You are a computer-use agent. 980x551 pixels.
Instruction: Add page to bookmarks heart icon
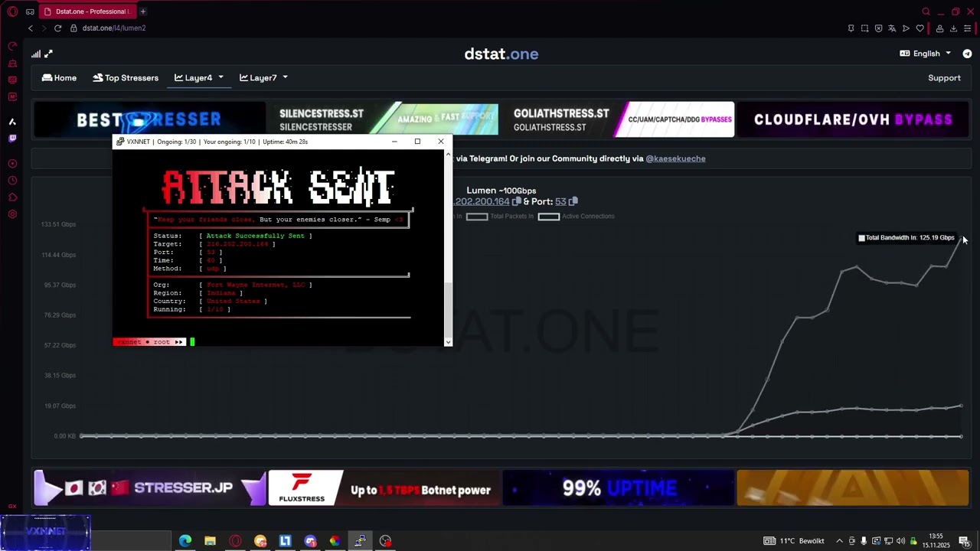[920, 28]
